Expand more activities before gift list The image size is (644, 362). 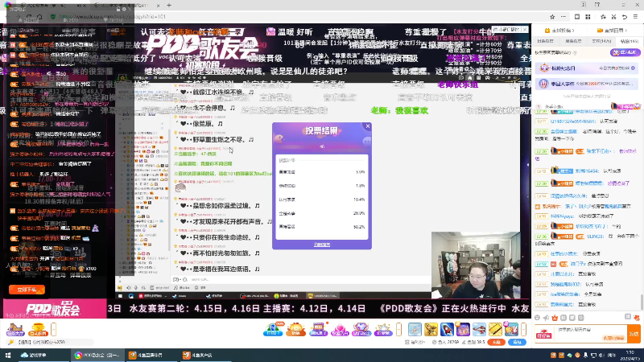[398, 329]
